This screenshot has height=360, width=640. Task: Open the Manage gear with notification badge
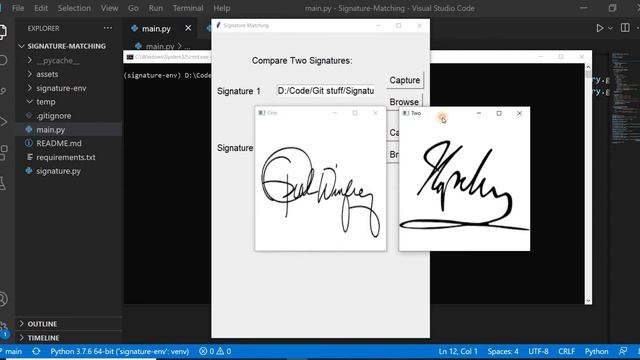4,329
